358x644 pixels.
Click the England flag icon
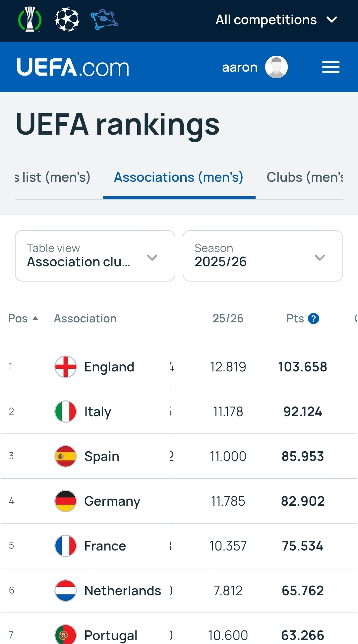point(66,367)
